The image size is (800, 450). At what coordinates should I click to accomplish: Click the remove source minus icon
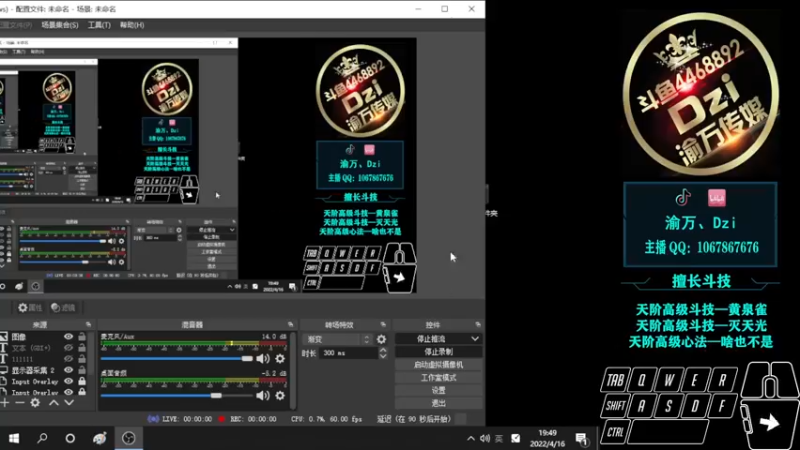19,403
